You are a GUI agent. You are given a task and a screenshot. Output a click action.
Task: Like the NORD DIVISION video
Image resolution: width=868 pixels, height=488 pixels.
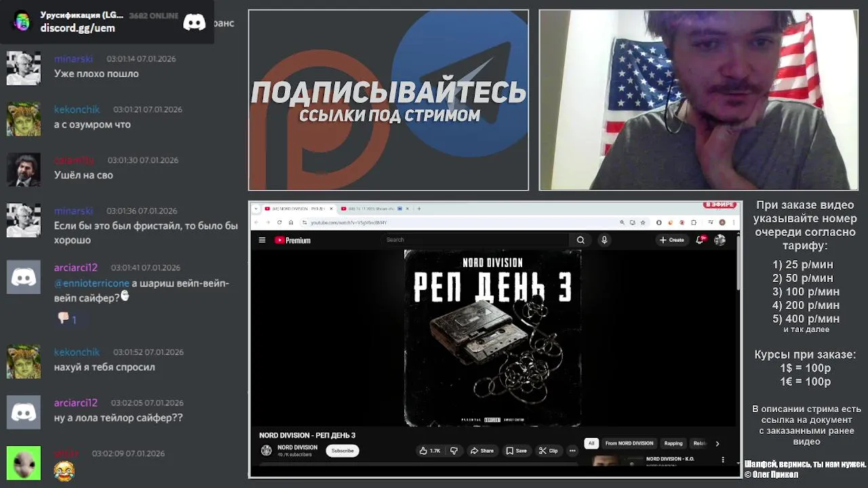pos(429,451)
